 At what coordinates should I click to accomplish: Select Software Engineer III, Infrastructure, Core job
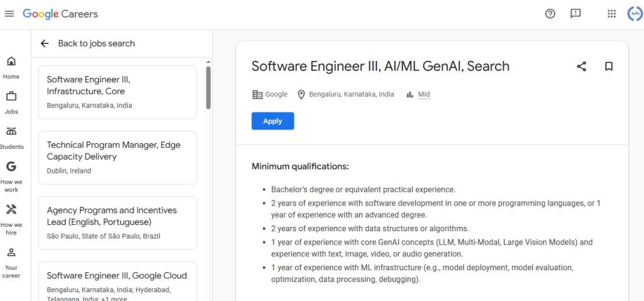point(118,92)
